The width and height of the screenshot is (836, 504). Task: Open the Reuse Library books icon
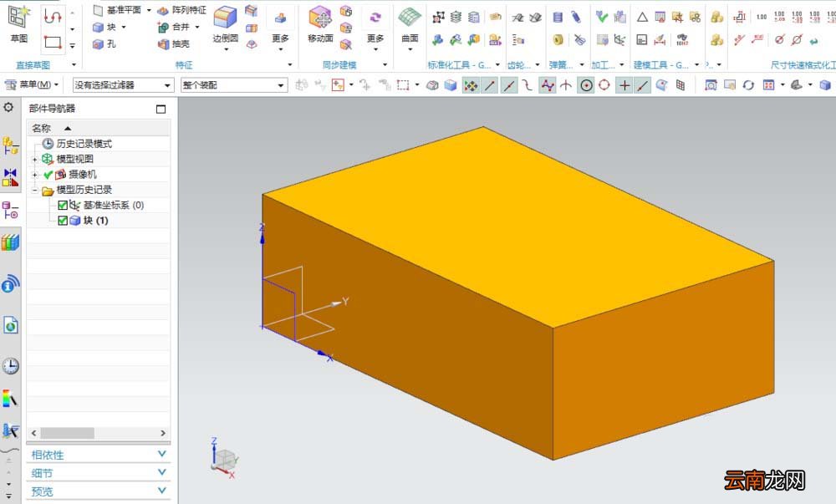pyautogui.click(x=11, y=242)
